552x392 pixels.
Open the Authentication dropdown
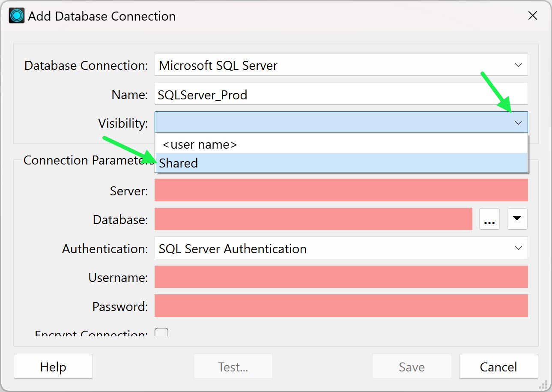341,248
